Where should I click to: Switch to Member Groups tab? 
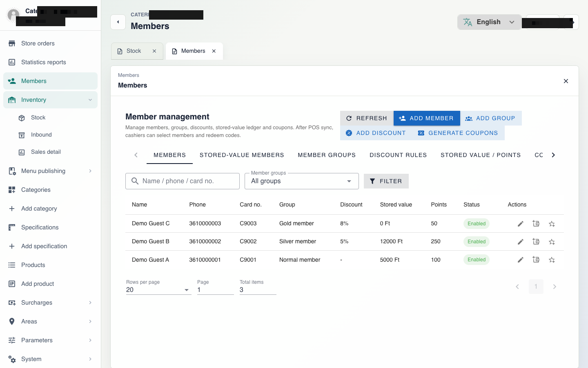(x=327, y=155)
